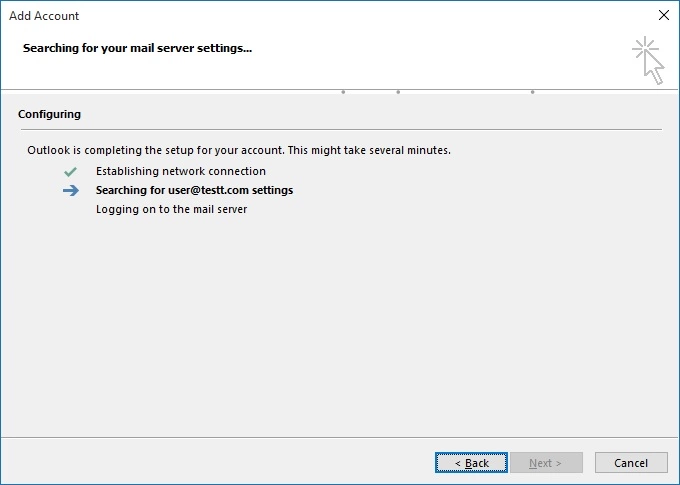
Task: Cancel the account setup
Action: (x=631, y=463)
